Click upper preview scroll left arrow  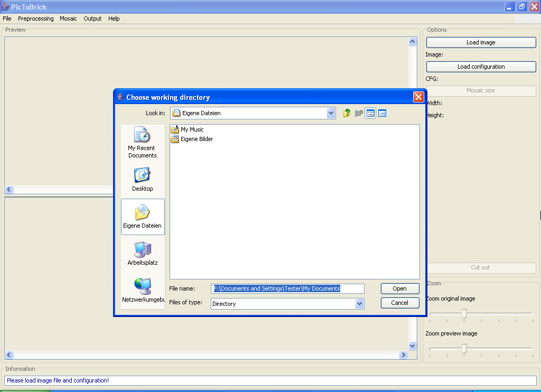(9, 190)
